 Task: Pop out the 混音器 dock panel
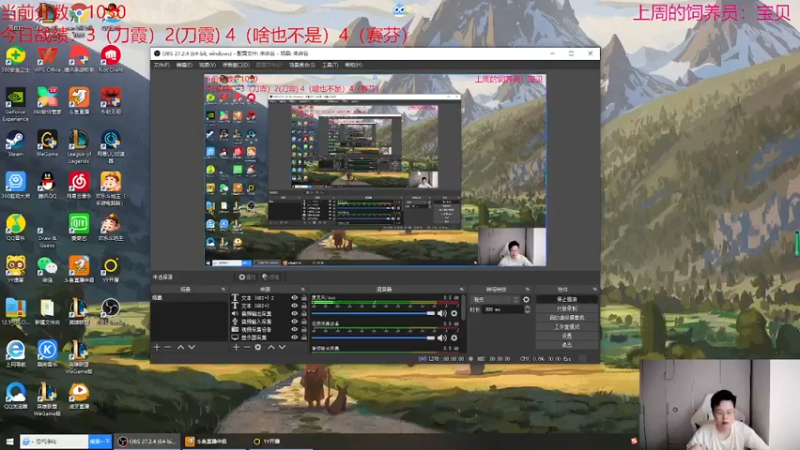(462, 289)
